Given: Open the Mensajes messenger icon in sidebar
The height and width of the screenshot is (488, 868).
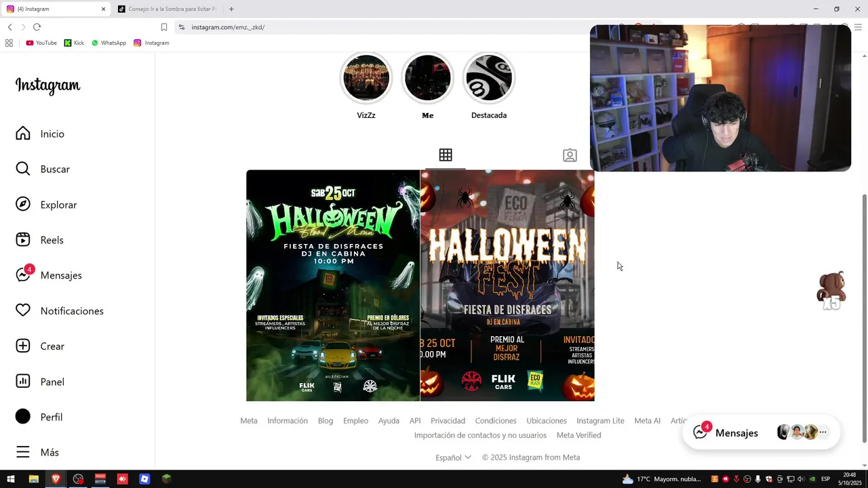Looking at the screenshot, I should 23,275.
